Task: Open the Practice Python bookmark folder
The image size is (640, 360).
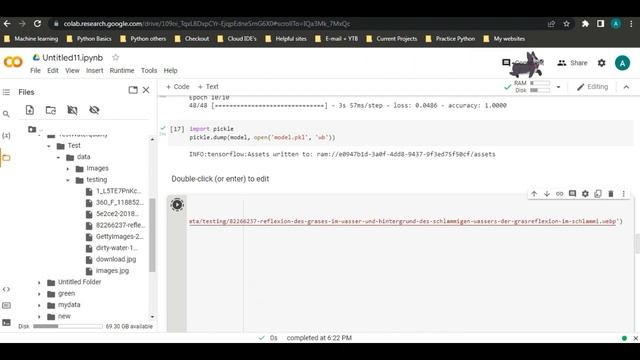Action: point(450,39)
